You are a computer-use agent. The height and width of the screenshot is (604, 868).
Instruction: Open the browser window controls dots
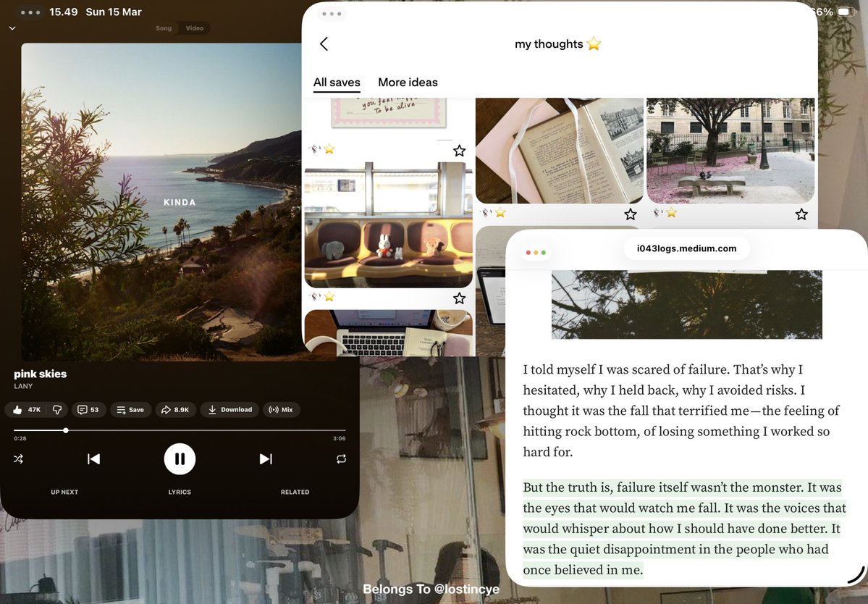click(535, 253)
